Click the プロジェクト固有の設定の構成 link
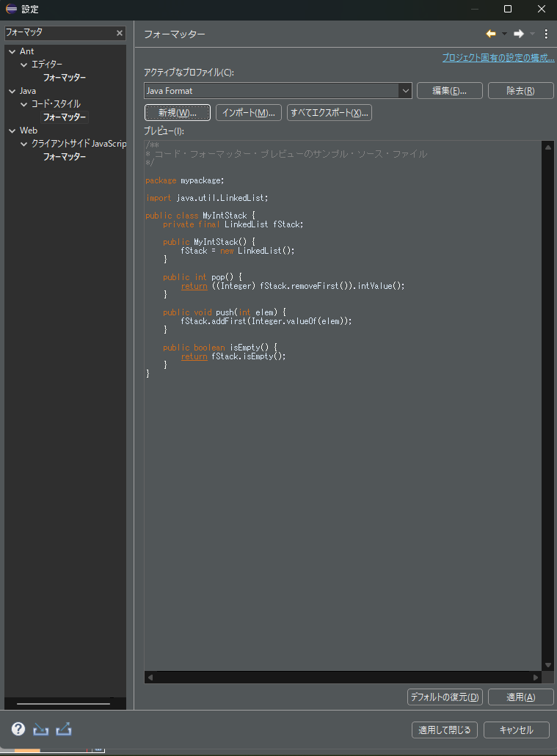Viewport: 557px width, 756px height. point(498,58)
